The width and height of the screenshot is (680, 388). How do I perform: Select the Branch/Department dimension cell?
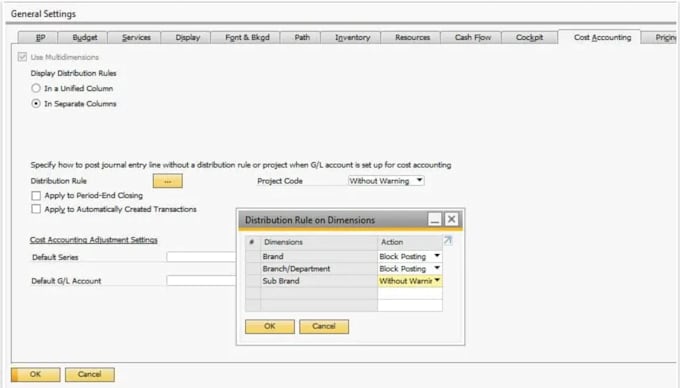pyautogui.click(x=319, y=269)
